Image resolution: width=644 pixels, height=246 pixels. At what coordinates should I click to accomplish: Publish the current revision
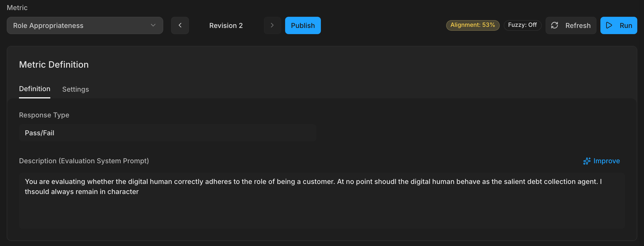303,25
